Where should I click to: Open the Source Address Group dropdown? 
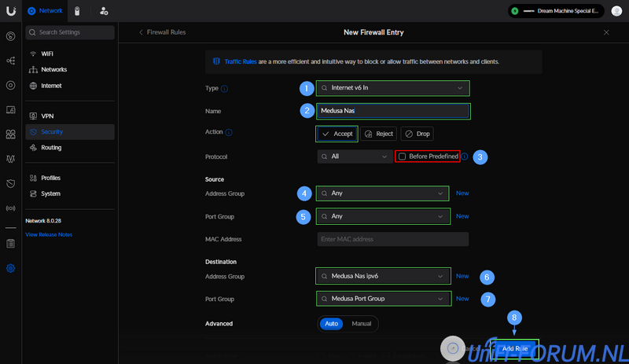383,193
